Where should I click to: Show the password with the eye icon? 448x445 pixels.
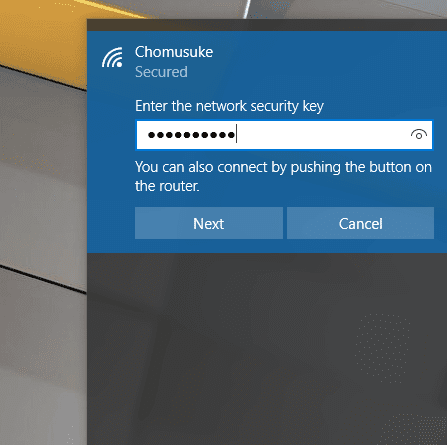[x=419, y=135]
